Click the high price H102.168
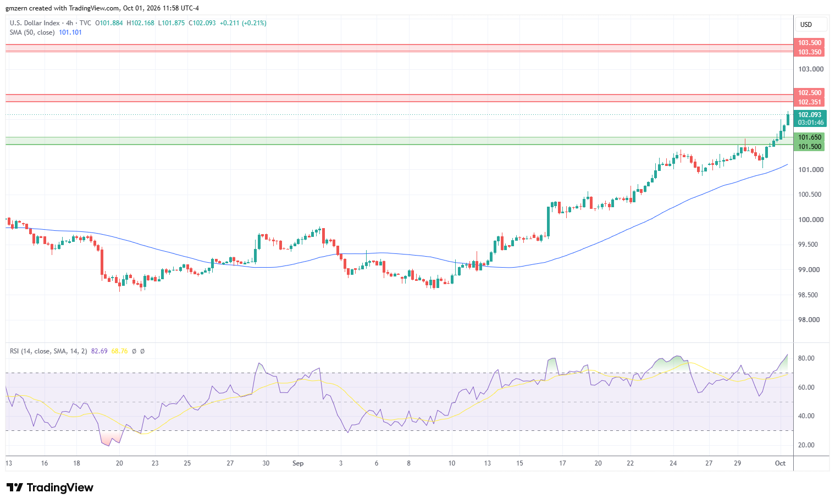Image resolution: width=835 pixels, height=504 pixels. (x=141, y=23)
